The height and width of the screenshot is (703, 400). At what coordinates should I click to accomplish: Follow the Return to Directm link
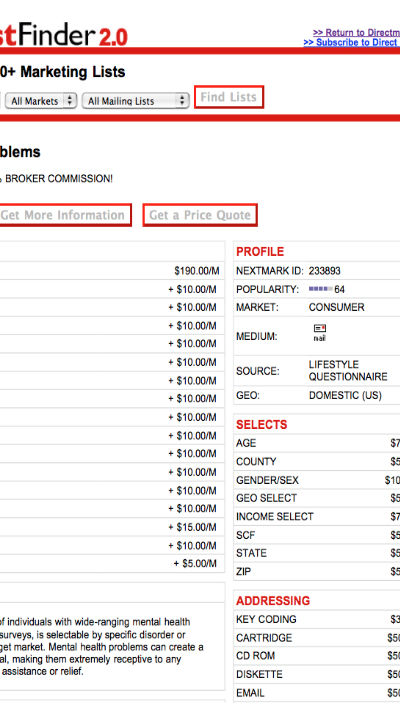coord(357,33)
